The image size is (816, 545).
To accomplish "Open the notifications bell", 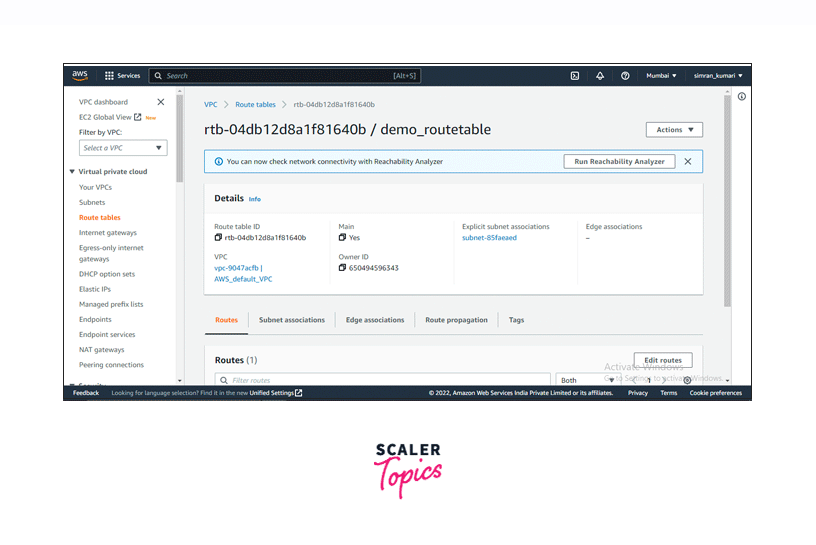I will click(x=600, y=76).
